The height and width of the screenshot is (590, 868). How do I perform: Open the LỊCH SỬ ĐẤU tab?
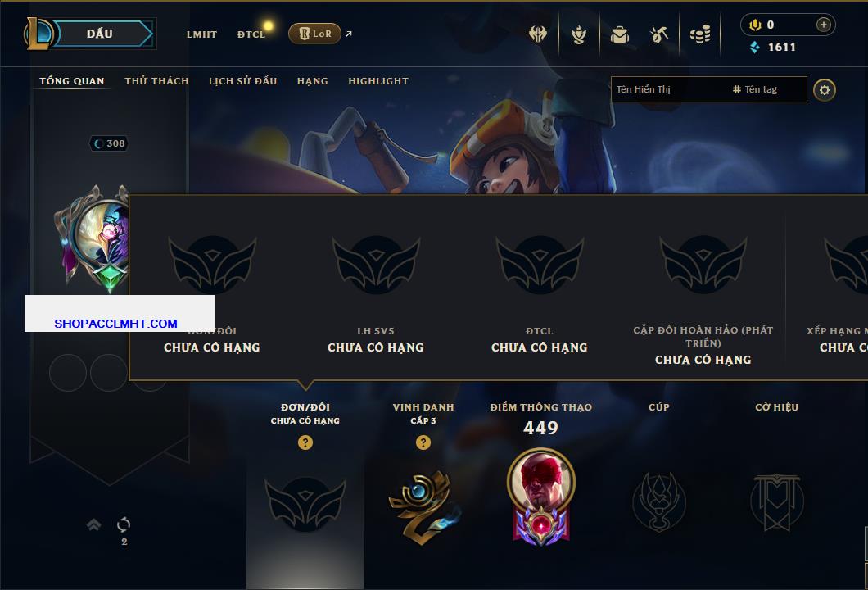[242, 81]
